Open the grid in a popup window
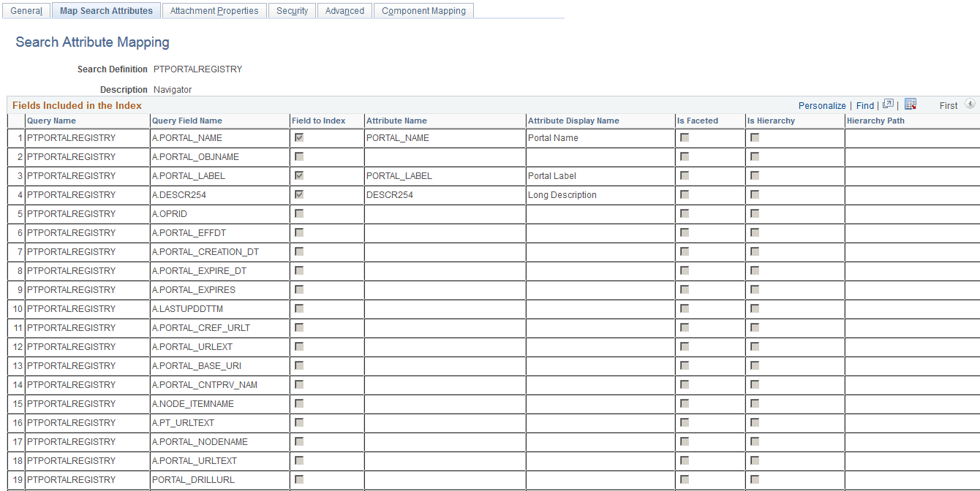The height and width of the screenshot is (491, 980). [887, 104]
